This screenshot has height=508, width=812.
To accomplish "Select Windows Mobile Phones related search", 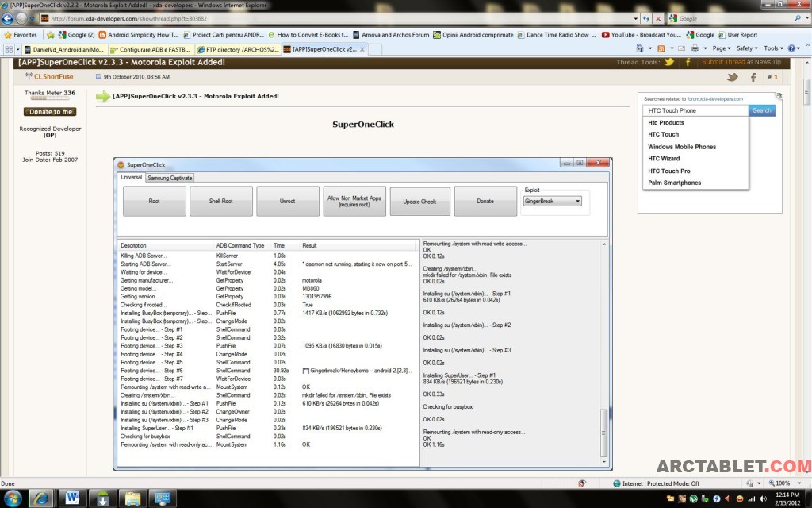I will (682, 147).
